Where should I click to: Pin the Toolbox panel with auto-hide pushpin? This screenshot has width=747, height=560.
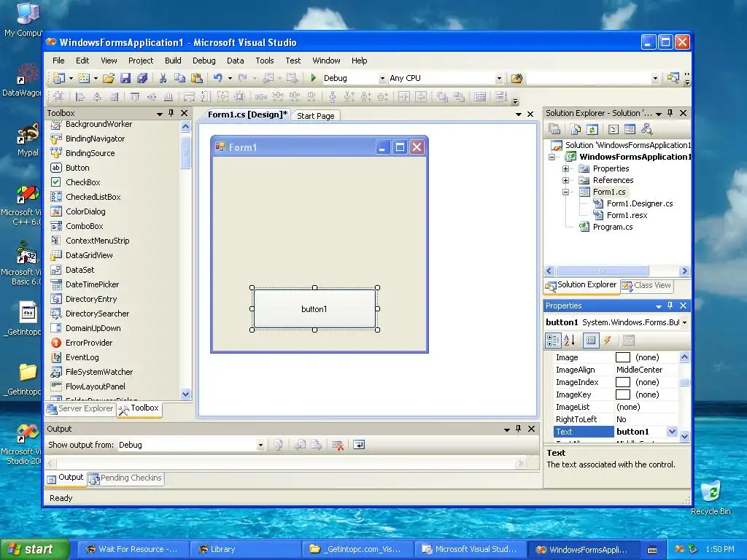coord(171,113)
